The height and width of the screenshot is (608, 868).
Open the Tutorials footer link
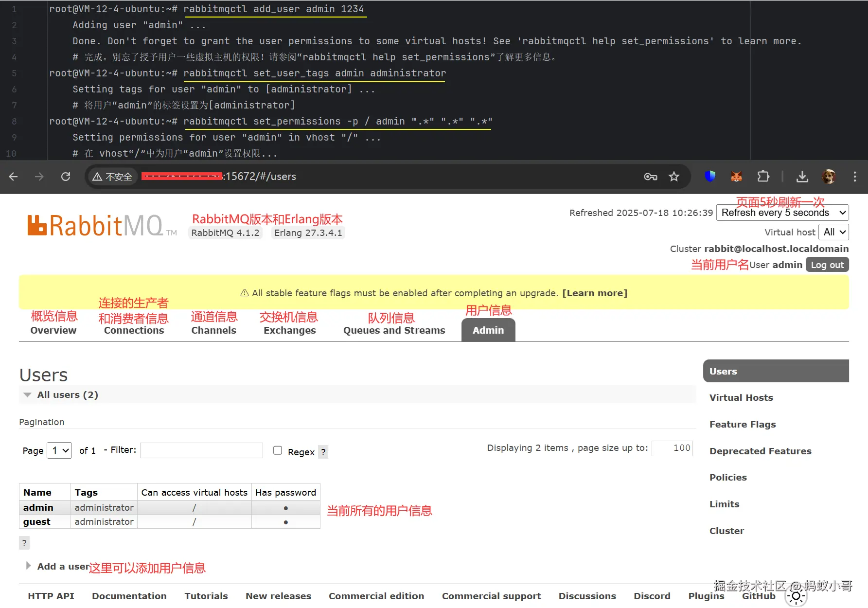[x=206, y=596]
